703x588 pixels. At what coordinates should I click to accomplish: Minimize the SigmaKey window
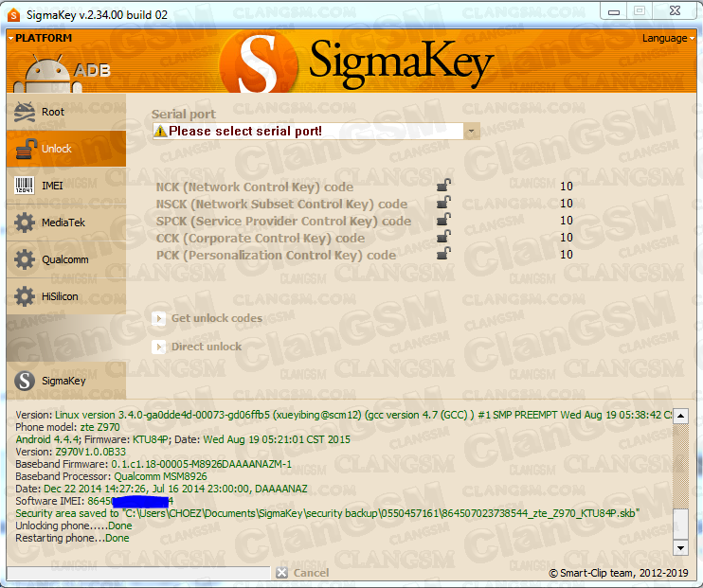click(614, 11)
